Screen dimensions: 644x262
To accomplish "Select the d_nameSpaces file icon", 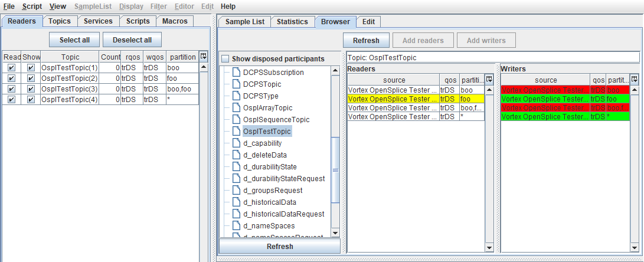I will tap(236, 226).
